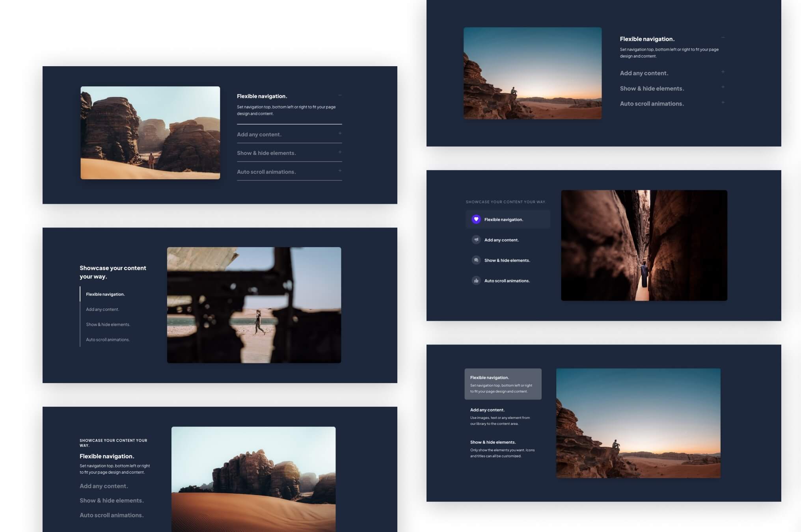Click the white active-item indicator bar beside Flexible navigation
The width and height of the screenshot is (801, 532).
[81, 294]
